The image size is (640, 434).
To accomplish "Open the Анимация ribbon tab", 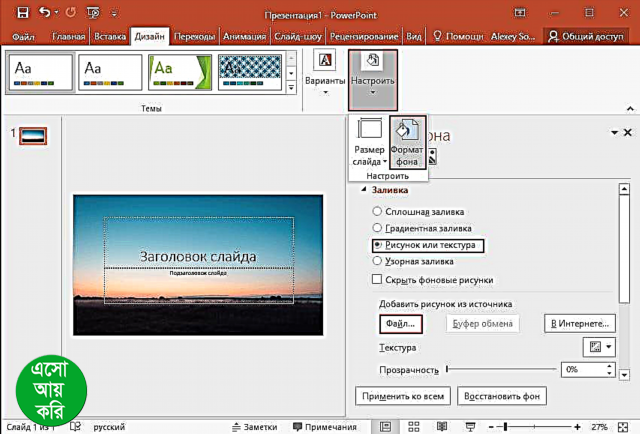I will 243,36.
